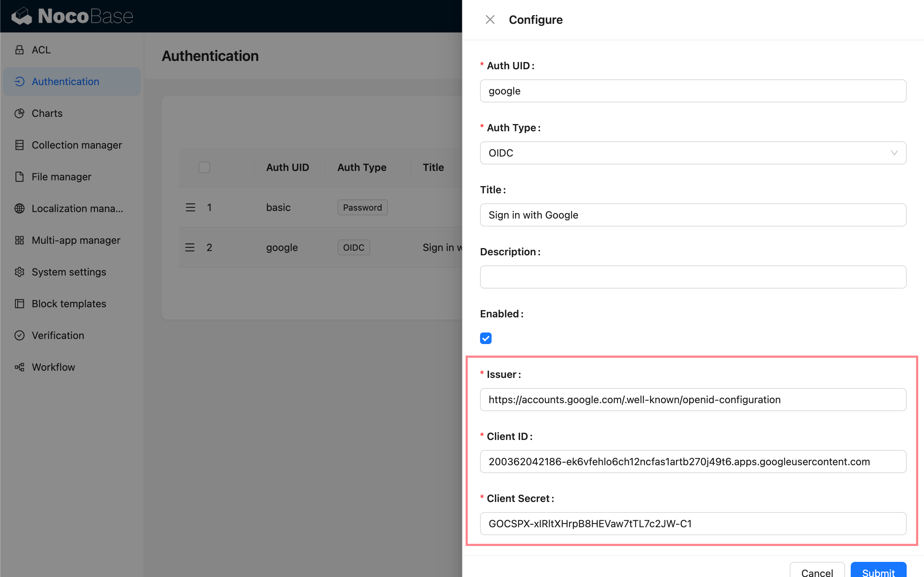Open Multi-app manager in the sidebar

click(75, 240)
